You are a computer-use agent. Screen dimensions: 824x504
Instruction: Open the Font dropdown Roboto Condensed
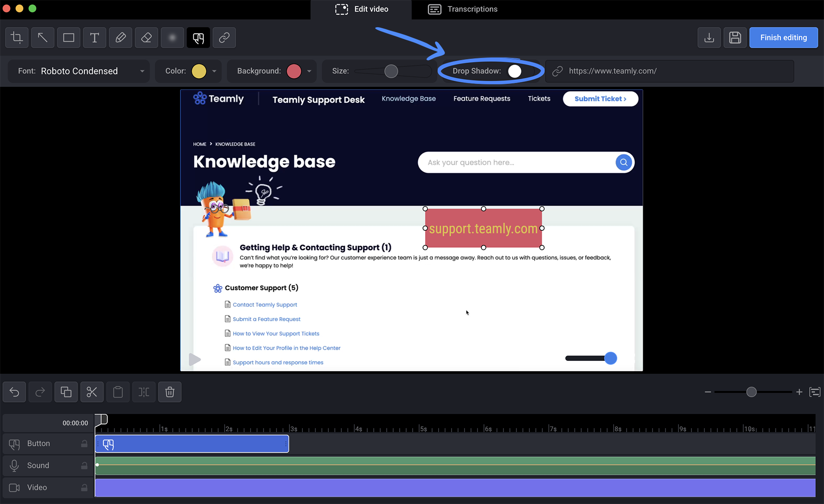tap(79, 71)
